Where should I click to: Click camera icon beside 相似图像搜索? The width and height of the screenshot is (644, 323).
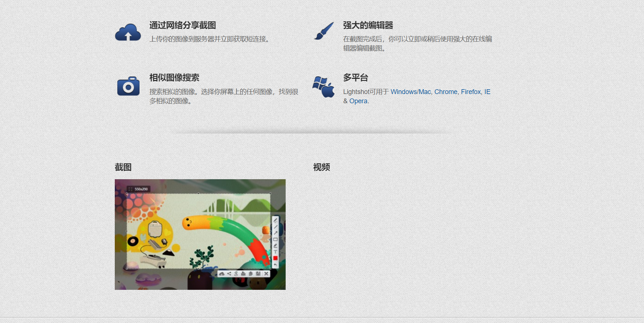coord(128,86)
